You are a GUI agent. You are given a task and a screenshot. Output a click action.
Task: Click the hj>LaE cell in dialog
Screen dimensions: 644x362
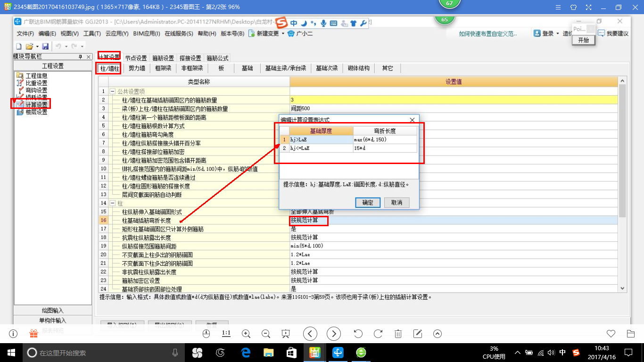click(x=321, y=140)
